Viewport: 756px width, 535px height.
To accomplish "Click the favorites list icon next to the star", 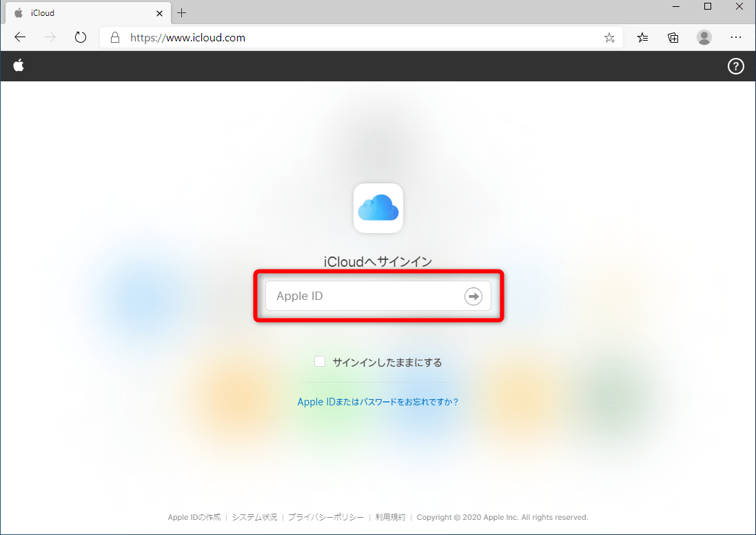I will click(642, 37).
